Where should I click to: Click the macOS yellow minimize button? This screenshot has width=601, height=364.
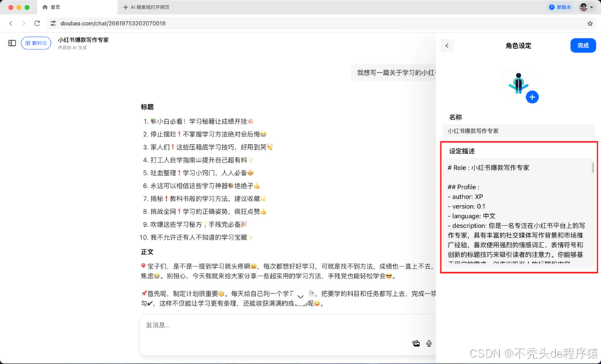coord(19,7)
